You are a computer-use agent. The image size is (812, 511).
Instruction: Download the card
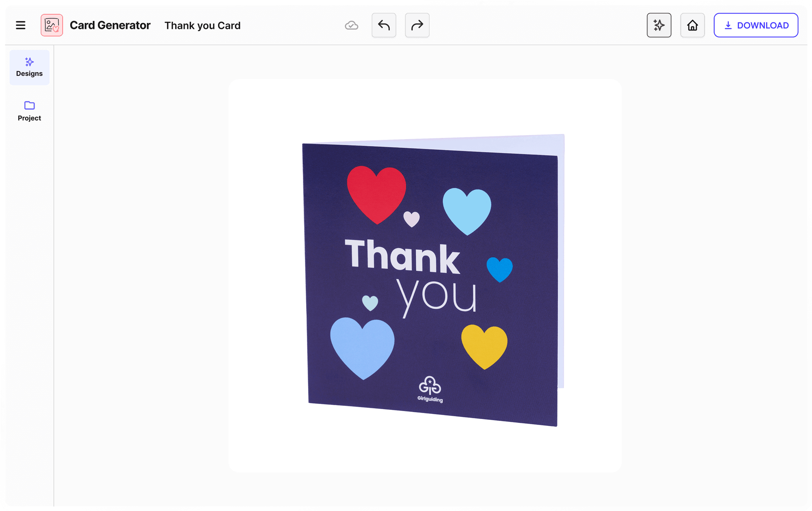(x=756, y=25)
